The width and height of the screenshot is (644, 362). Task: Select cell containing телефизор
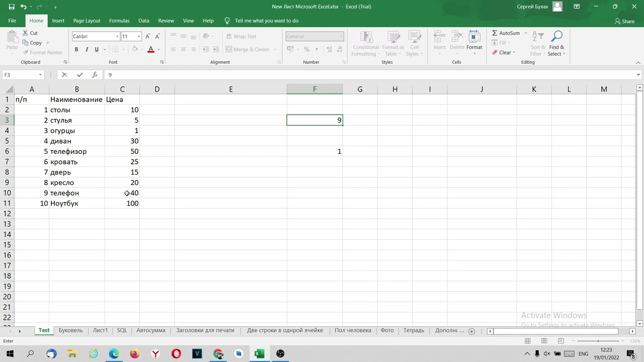pyautogui.click(x=77, y=151)
